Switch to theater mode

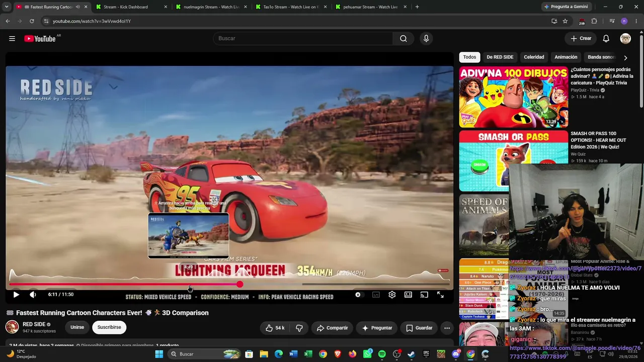click(x=408, y=295)
